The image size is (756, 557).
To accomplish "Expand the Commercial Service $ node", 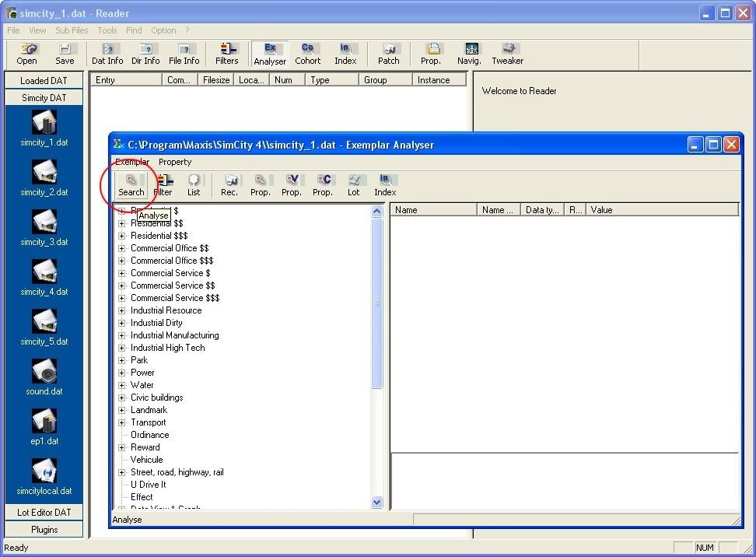I will click(121, 273).
